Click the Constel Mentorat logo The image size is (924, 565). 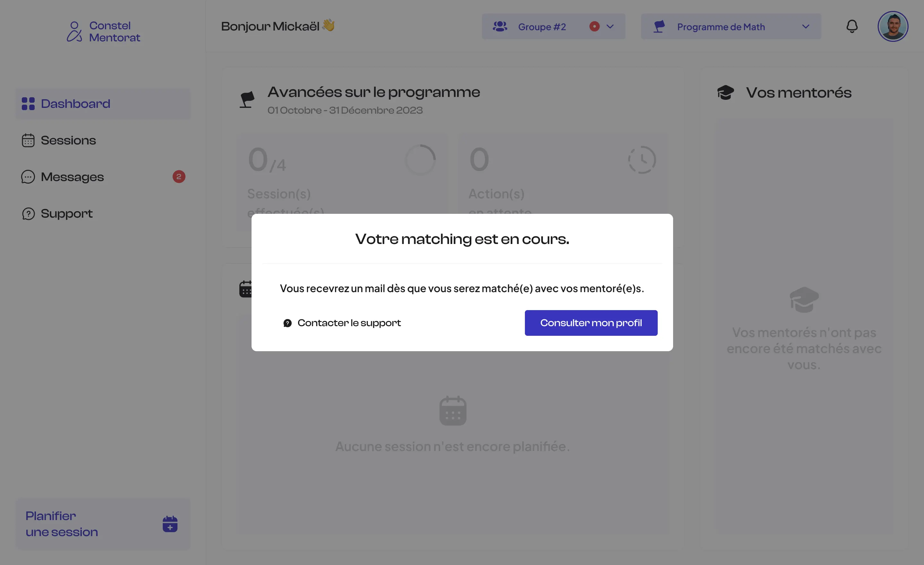[104, 31]
